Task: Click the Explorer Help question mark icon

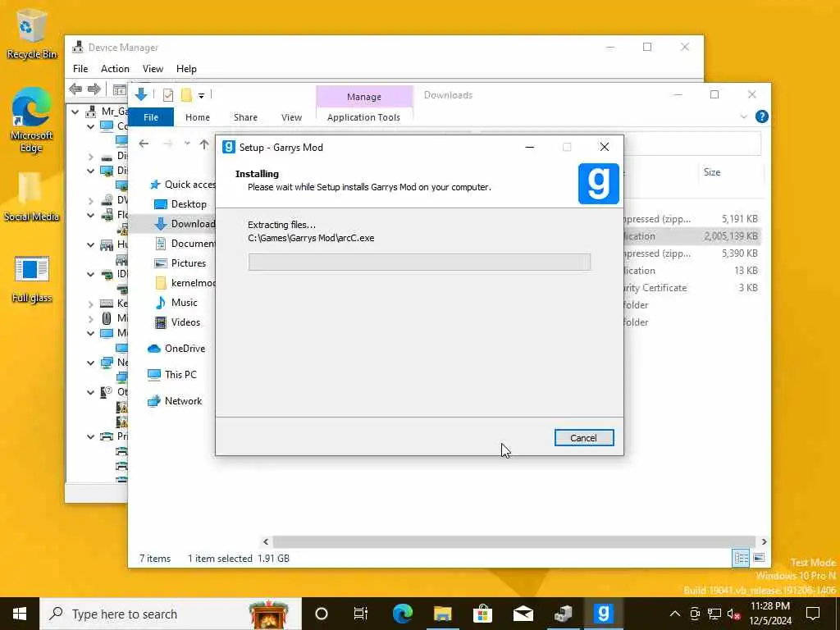Action: tap(762, 116)
